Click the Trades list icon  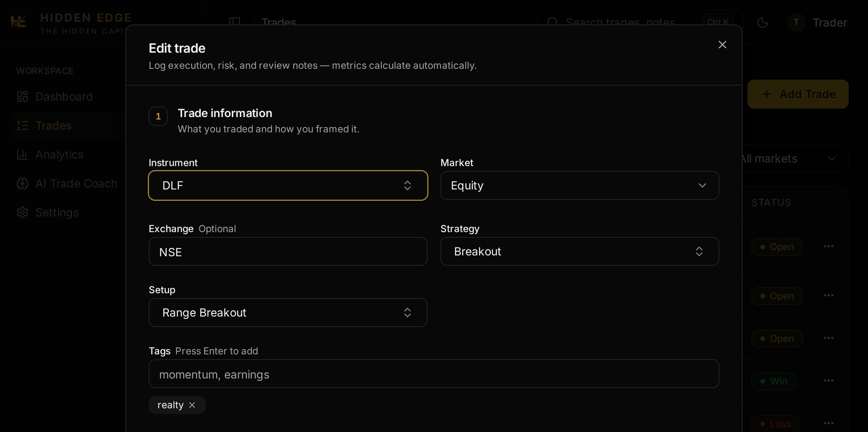(23, 125)
